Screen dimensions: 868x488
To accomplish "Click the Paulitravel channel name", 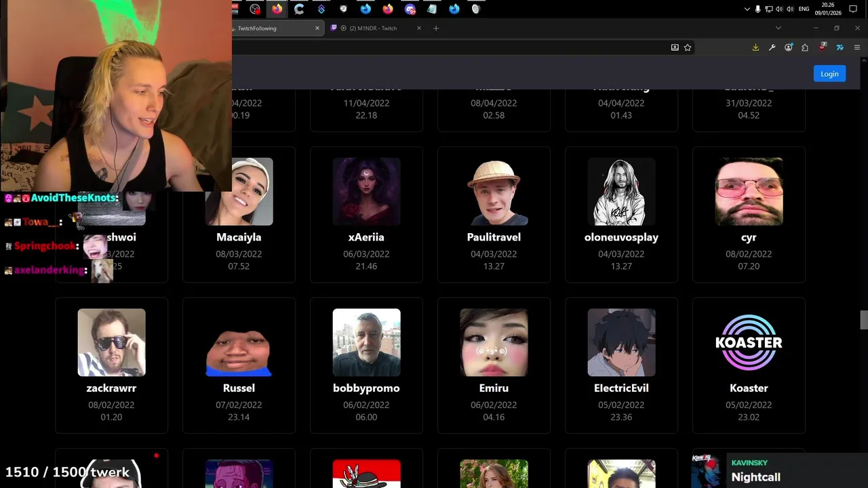I will [x=494, y=237].
